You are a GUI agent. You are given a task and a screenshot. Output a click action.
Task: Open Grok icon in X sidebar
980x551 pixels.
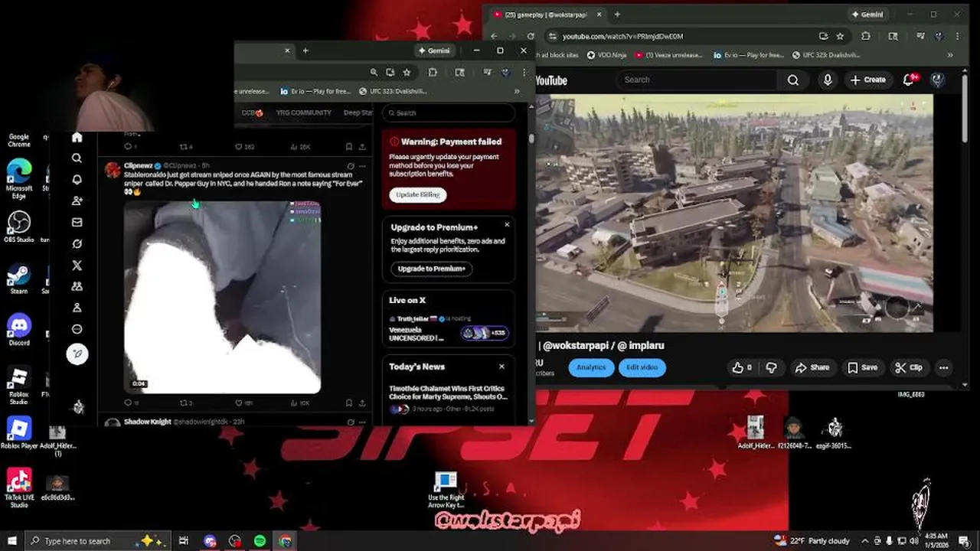pyautogui.click(x=77, y=243)
